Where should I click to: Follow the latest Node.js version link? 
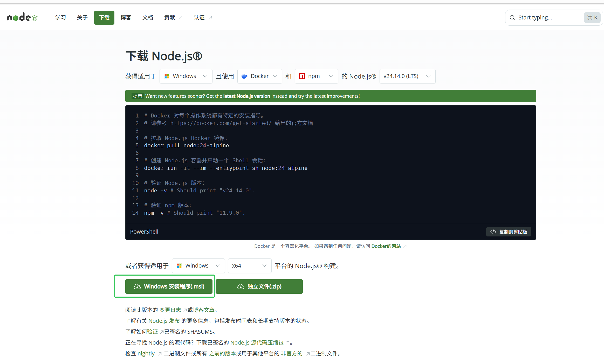[x=246, y=96]
